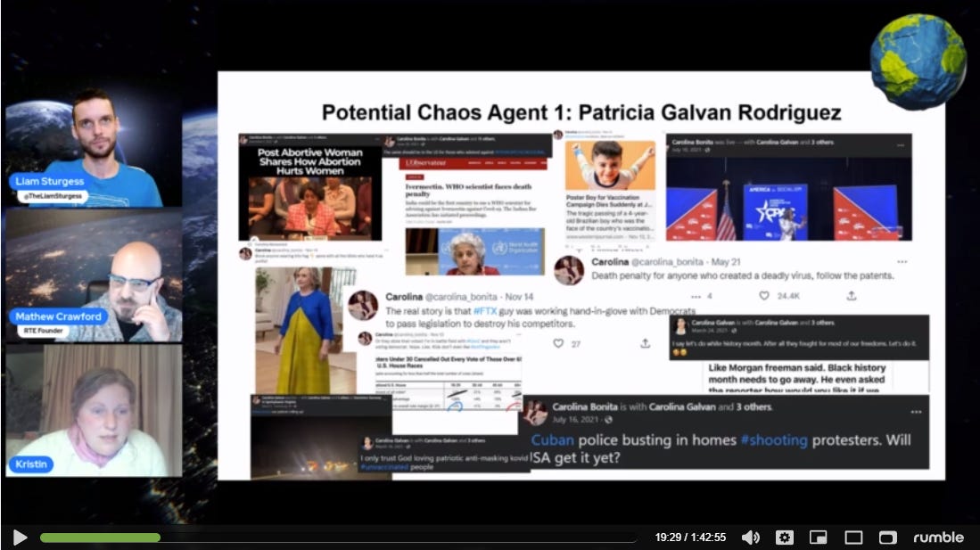
Task: Click the white history month post
Action: coord(799,338)
